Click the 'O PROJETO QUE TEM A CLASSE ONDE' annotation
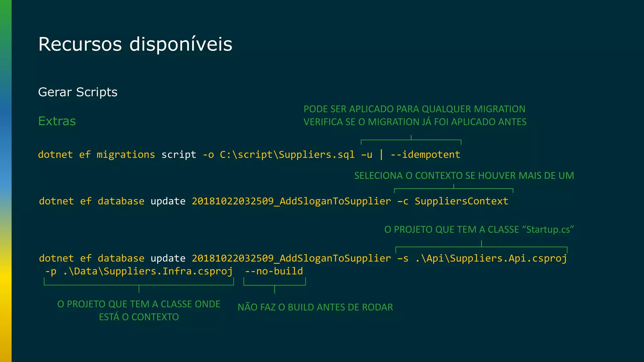 [139, 304]
